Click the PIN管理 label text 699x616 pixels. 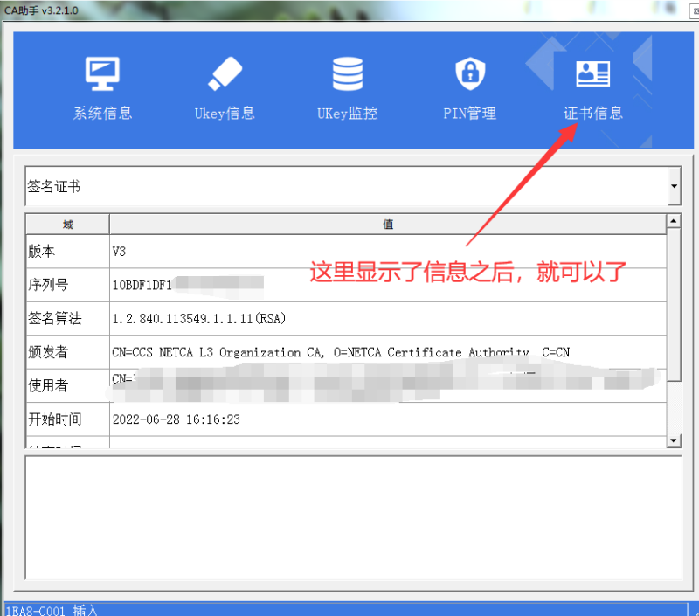(469, 114)
